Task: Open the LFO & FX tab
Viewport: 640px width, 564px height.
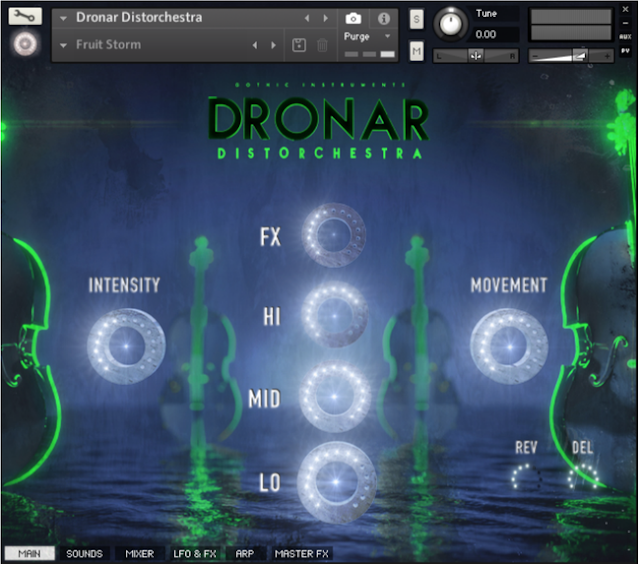Action: click(195, 553)
